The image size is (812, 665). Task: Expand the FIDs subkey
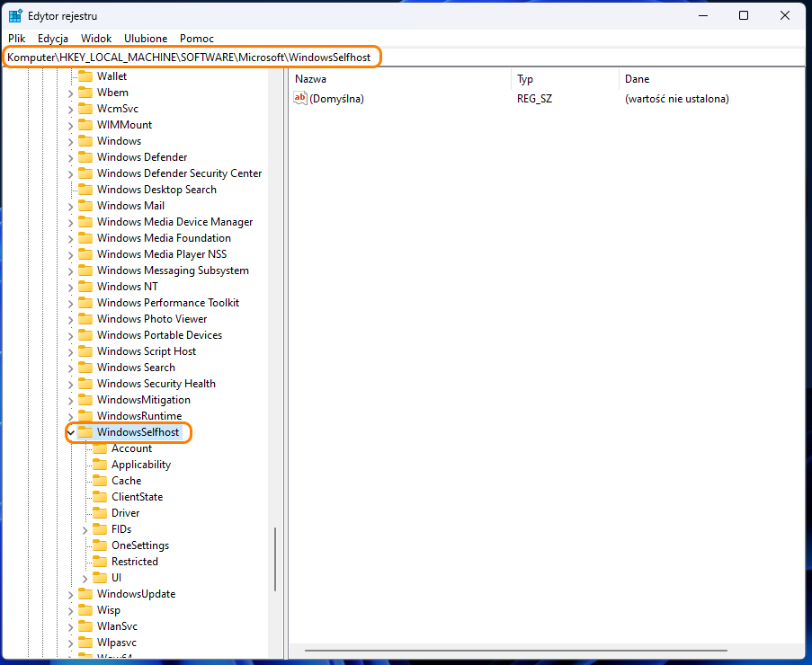point(85,529)
